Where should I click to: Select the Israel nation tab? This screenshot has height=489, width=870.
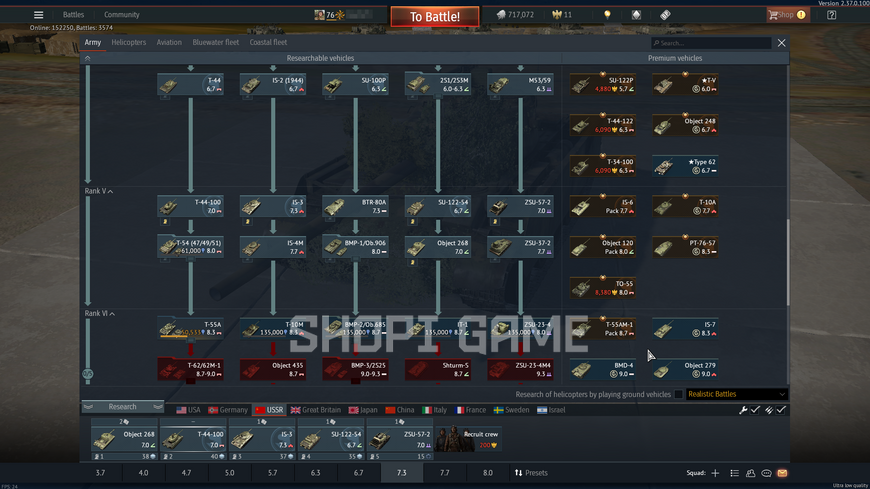(x=551, y=410)
